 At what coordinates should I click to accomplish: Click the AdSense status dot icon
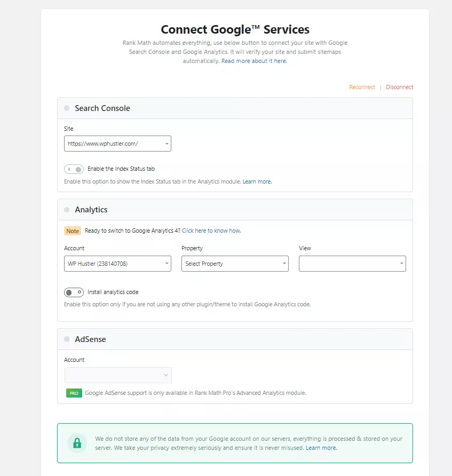point(67,339)
